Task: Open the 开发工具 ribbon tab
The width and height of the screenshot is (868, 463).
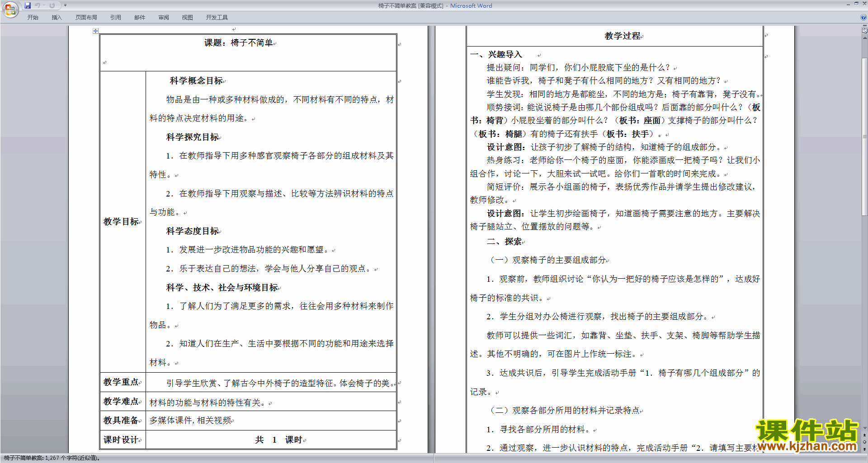Action: click(217, 18)
